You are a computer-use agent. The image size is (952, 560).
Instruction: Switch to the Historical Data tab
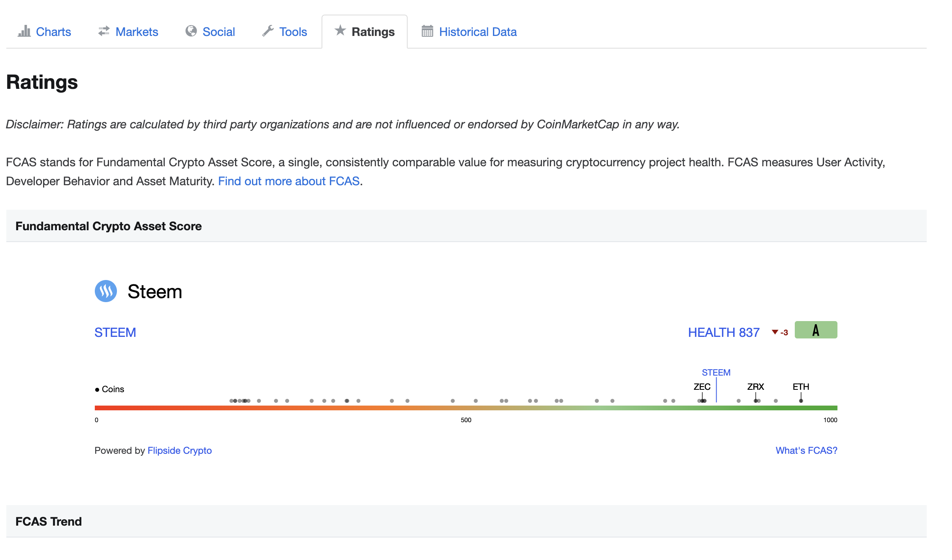pos(478,32)
